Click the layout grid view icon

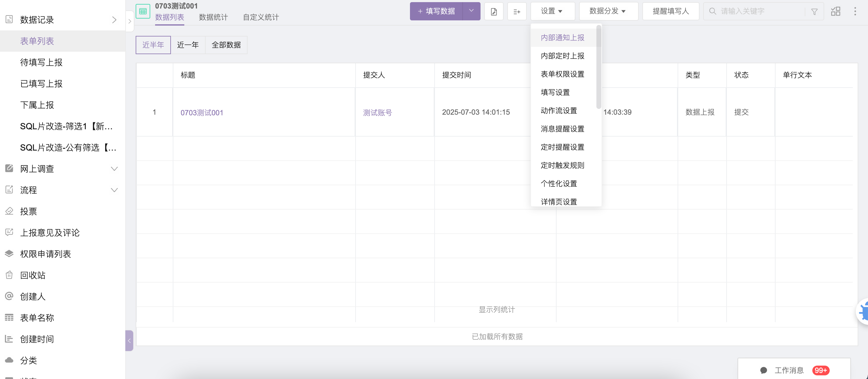pos(836,11)
